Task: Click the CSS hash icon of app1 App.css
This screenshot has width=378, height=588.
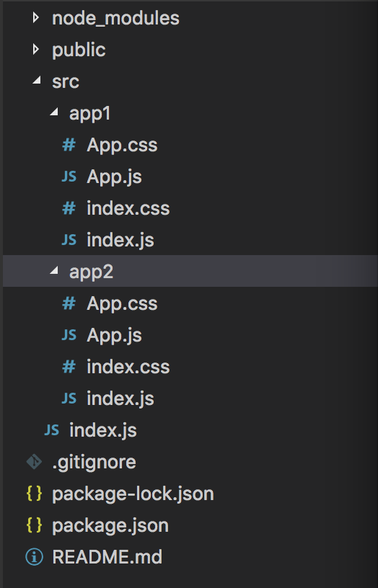Action: 69,145
